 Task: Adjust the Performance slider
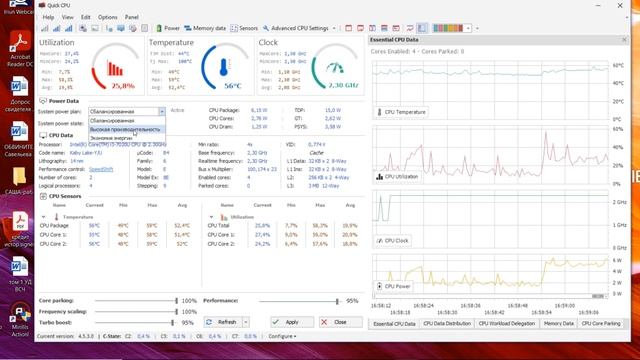(300, 301)
